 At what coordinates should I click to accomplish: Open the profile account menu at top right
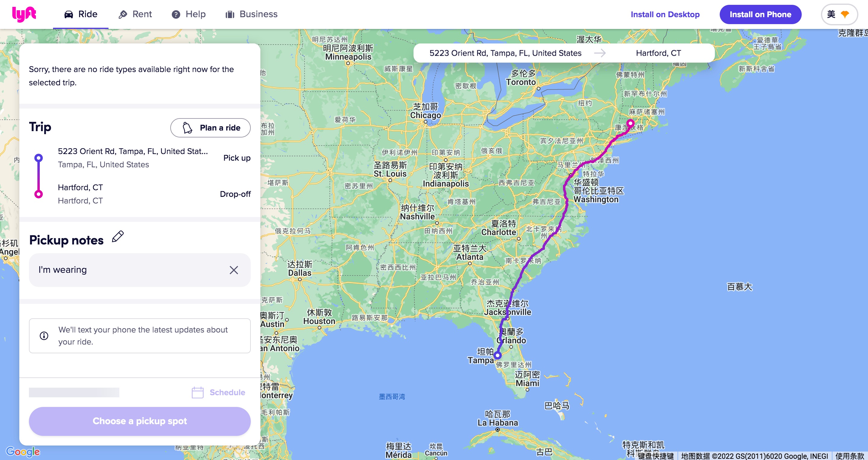click(839, 14)
